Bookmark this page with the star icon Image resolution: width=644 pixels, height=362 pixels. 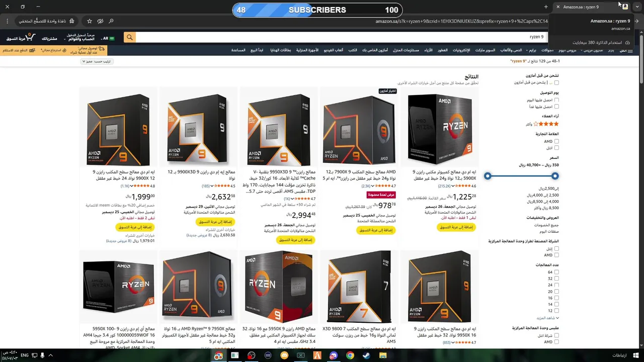90,21
